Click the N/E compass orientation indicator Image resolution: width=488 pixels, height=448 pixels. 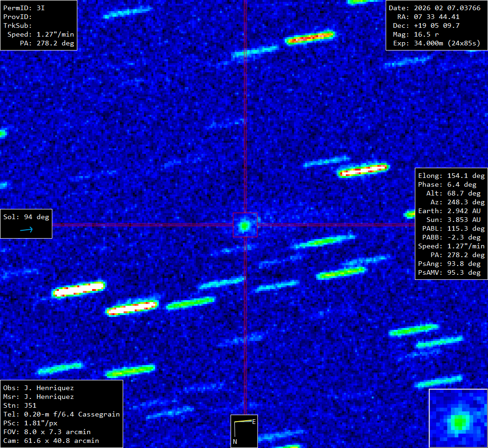click(x=244, y=430)
